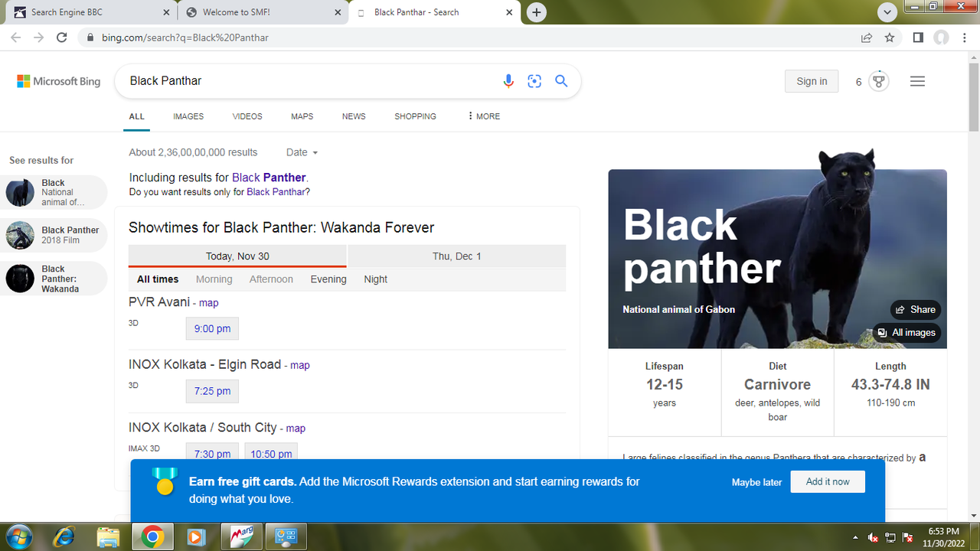Filter showtimes by Night

coord(375,279)
